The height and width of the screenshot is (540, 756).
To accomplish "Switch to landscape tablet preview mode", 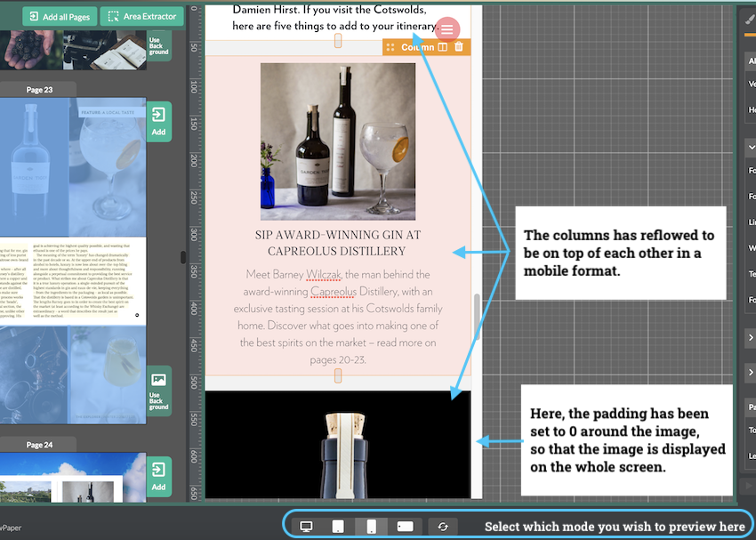I will click(x=405, y=527).
